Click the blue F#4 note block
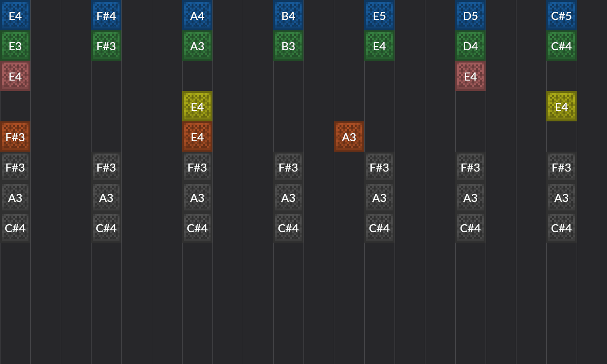This screenshot has height=364, width=607. click(106, 15)
